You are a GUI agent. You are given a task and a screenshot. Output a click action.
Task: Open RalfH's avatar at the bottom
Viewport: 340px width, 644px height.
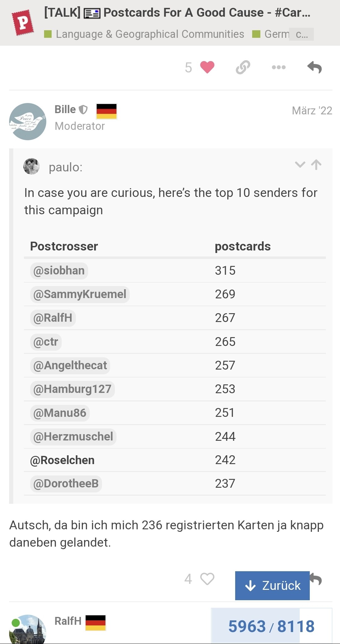[28, 629]
